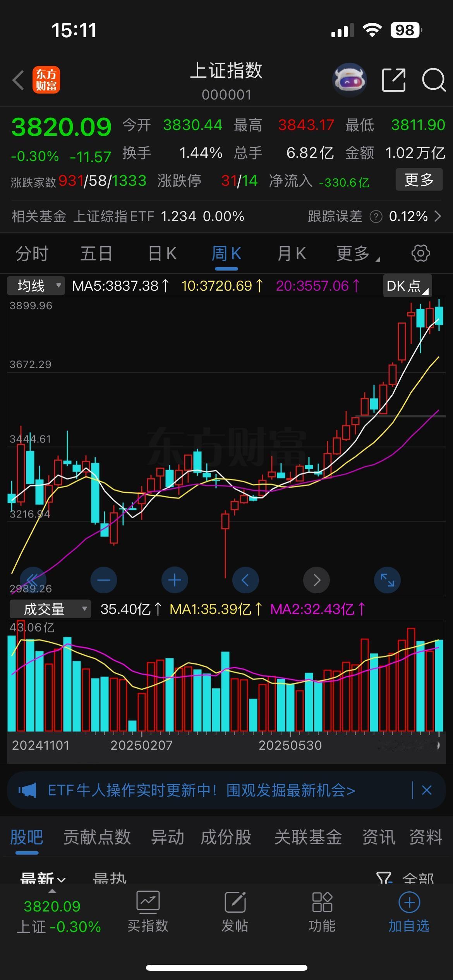The height and width of the screenshot is (980, 453).
Task: Select the 最热 sort option
Action: pos(110,878)
